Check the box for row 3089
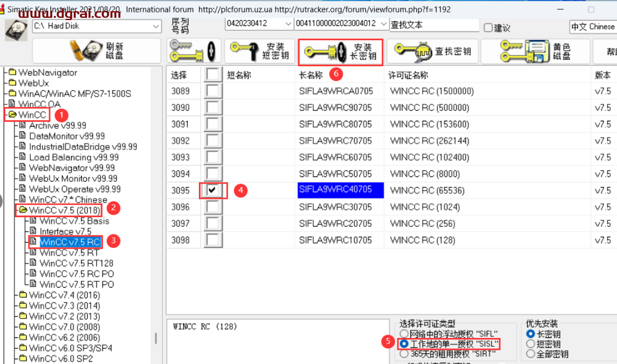Screen dimensions: 617x364 tap(212, 91)
